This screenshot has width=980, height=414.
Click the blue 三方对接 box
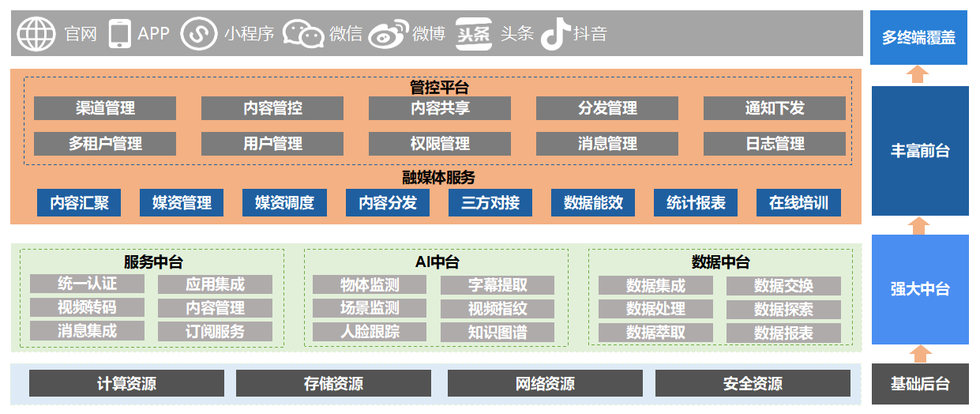point(490,203)
